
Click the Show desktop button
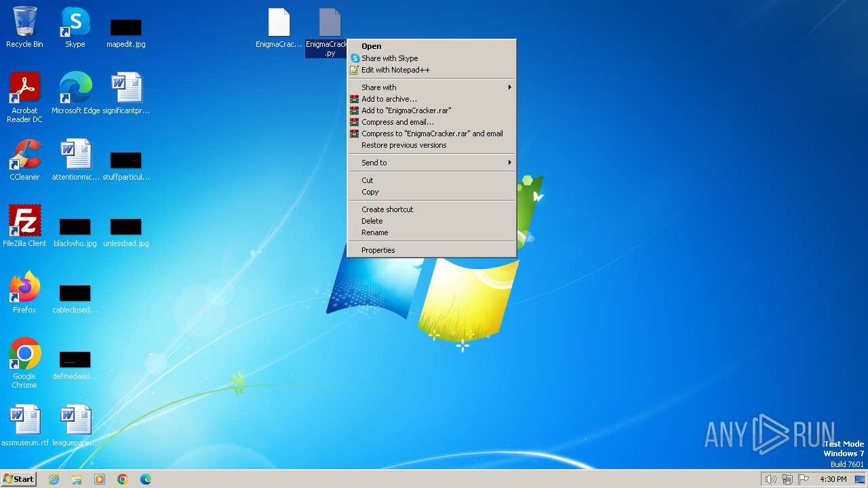point(861,479)
